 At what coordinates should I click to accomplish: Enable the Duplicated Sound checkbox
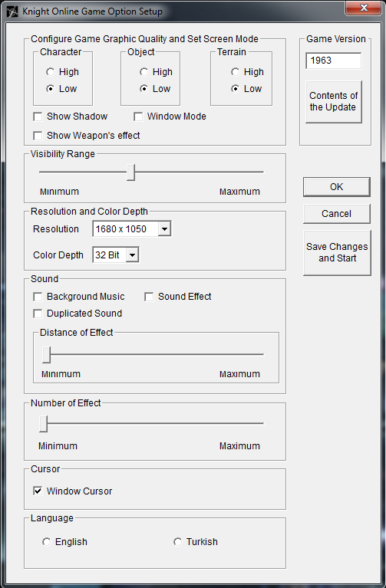click(38, 314)
